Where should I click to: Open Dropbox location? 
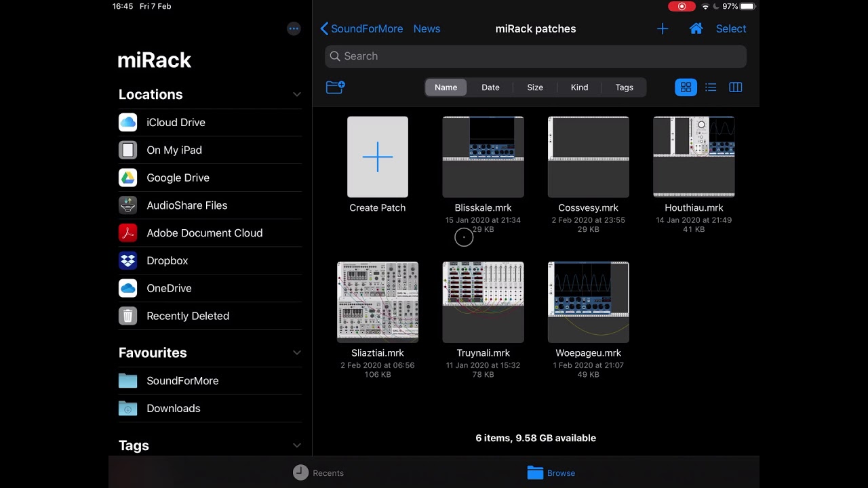click(210, 261)
